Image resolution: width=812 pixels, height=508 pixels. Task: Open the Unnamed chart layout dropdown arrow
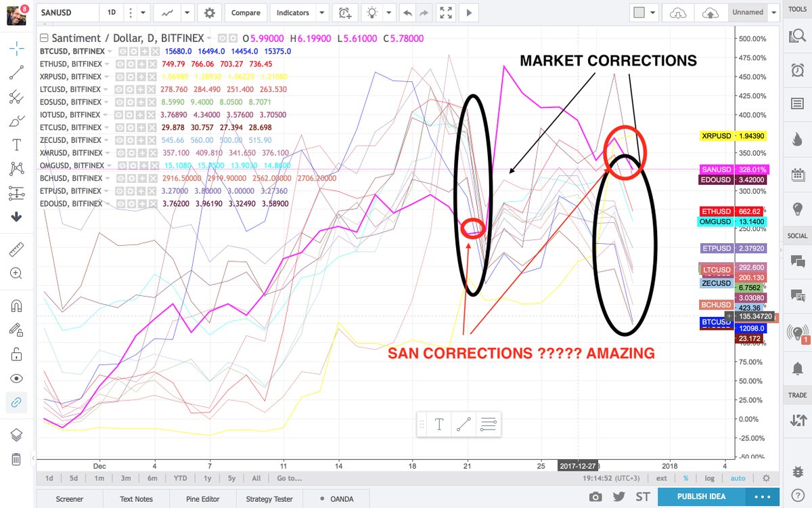(x=773, y=13)
